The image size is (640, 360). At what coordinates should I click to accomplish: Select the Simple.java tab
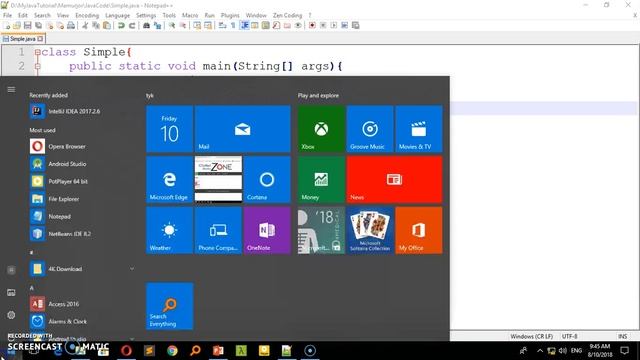click(x=21, y=39)
